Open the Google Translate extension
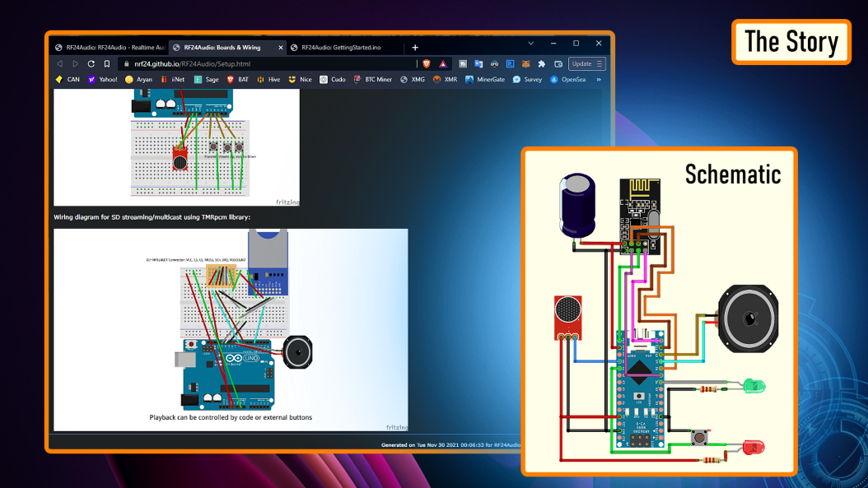The width and height of the screenshot is (868, 488). click(478, 63)
